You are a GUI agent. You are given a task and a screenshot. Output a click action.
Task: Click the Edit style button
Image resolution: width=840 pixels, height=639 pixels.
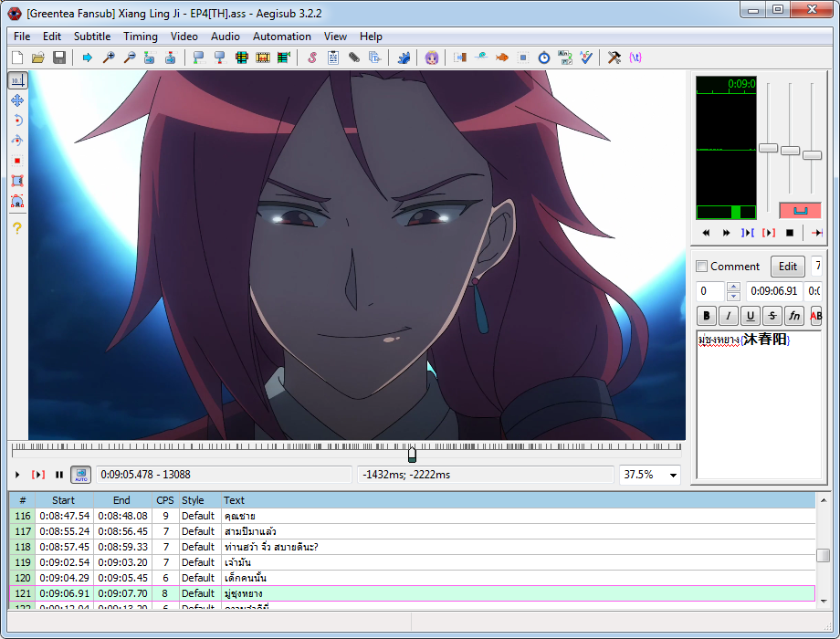[787, 267]
